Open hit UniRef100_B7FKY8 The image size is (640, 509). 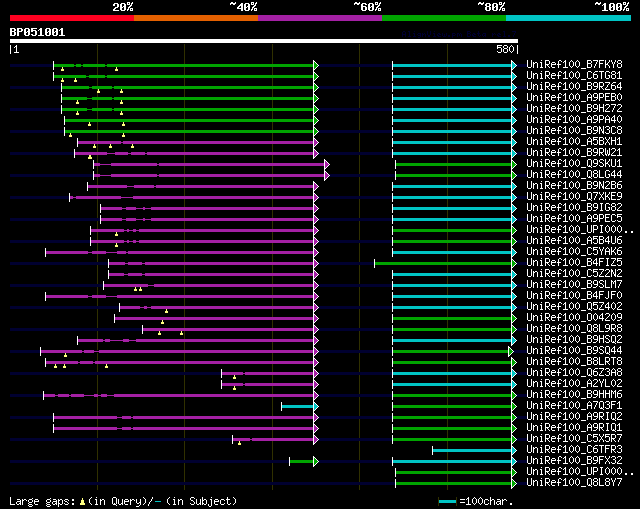574,64
